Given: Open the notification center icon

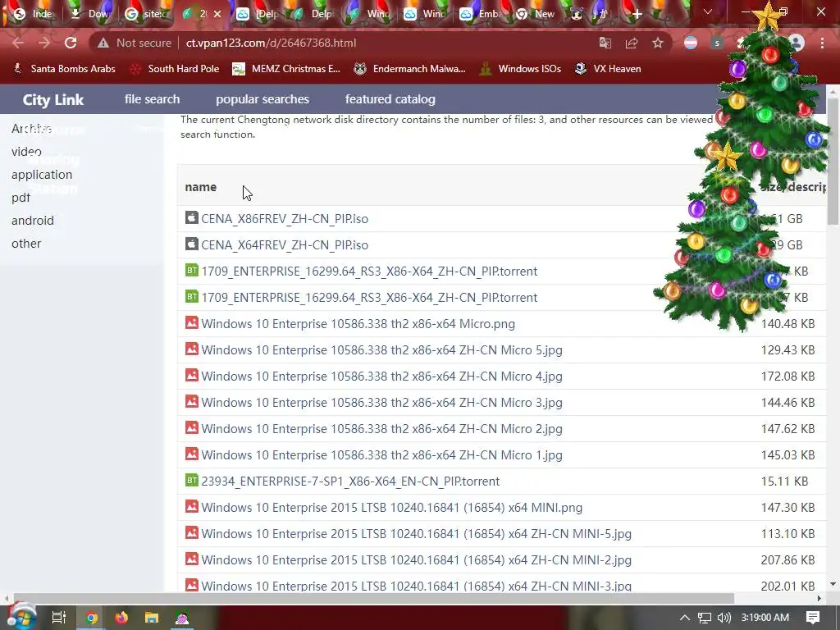Looking at the screenshot, I should tap(813, 618).
